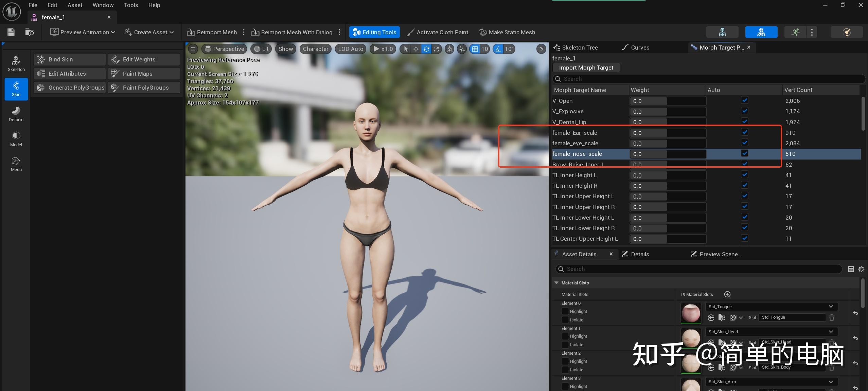Uncheck Auto for female_nose_scale morph

(x=744, y=153)
